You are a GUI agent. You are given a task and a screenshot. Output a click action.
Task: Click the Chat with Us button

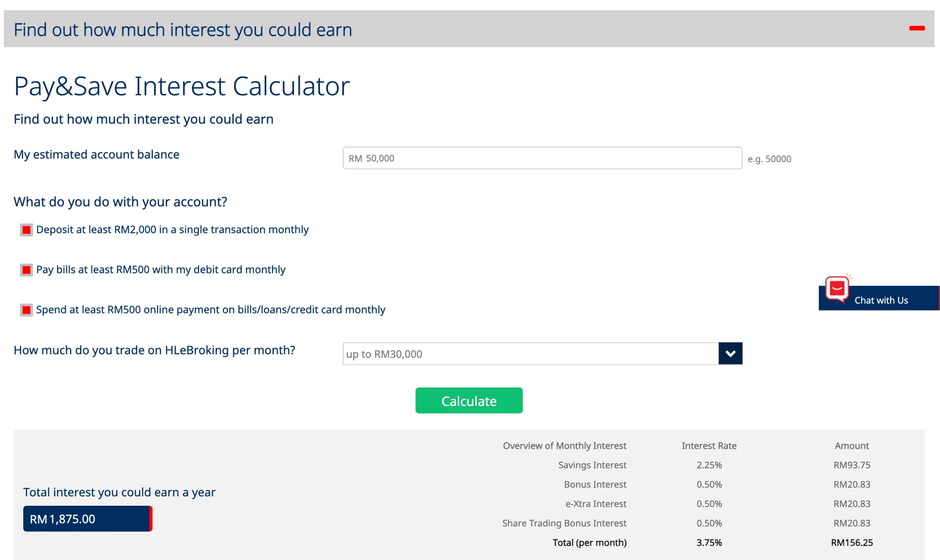tap(879, 298)
